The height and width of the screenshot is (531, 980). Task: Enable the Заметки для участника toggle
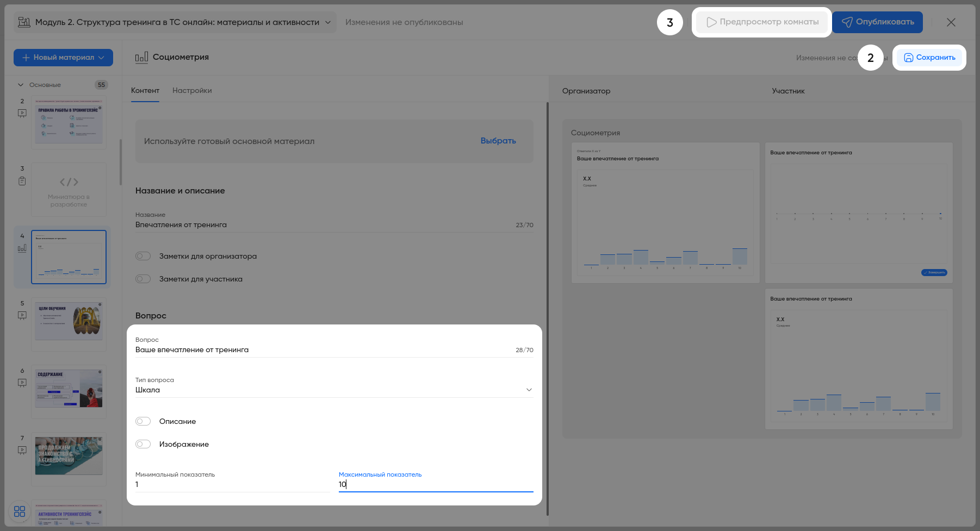[143, 279]
